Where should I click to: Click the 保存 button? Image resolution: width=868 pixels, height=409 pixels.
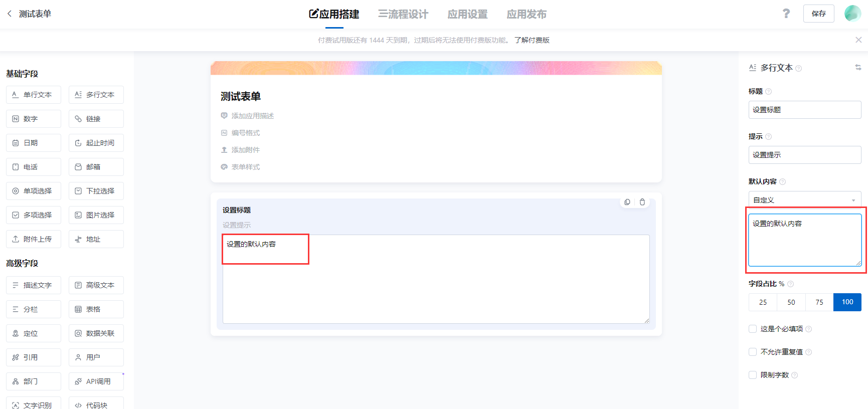[819, 14]
